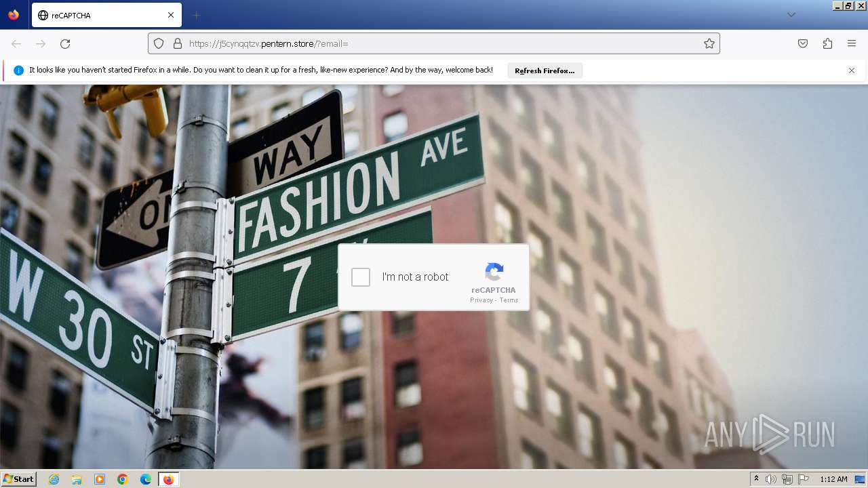Click the info icon in notification bar

pyautogui.click(x=18, y=70)
